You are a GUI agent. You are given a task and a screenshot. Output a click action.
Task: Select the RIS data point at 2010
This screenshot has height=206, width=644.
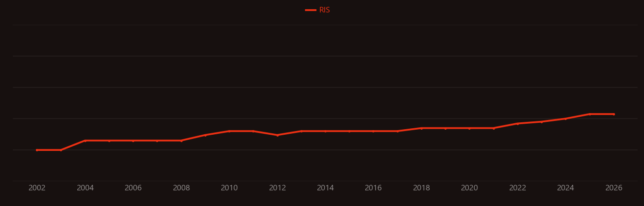tap(229, 131)
